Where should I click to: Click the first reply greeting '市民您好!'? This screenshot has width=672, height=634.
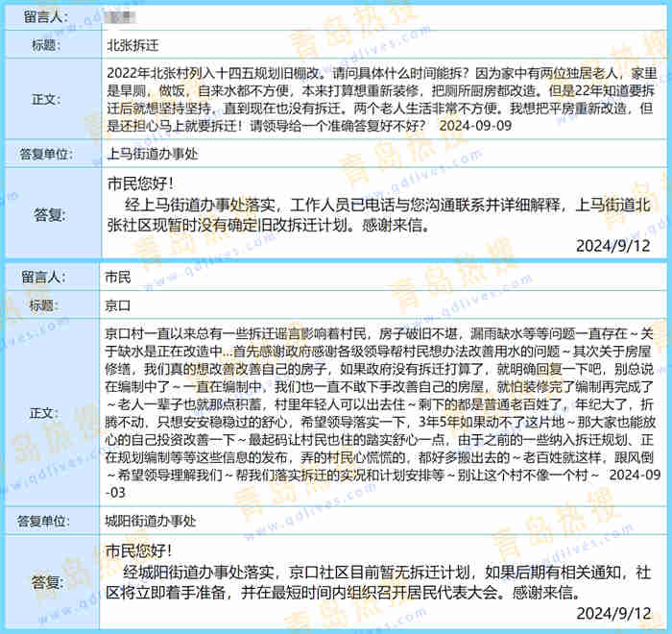[140, 184]
